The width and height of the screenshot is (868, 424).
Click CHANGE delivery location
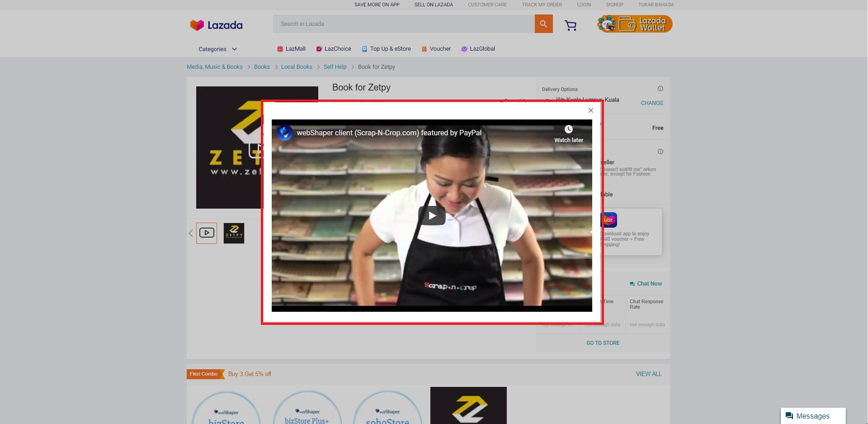652,103
